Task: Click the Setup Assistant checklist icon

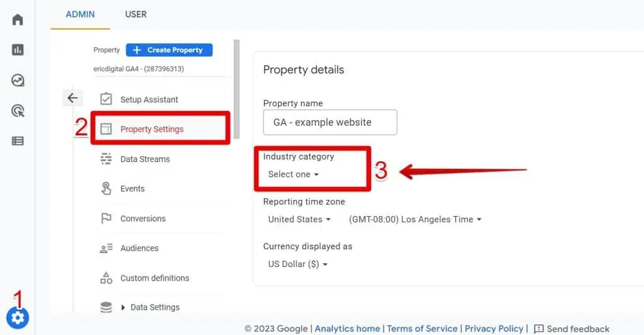Action: [x=106, y=99]
